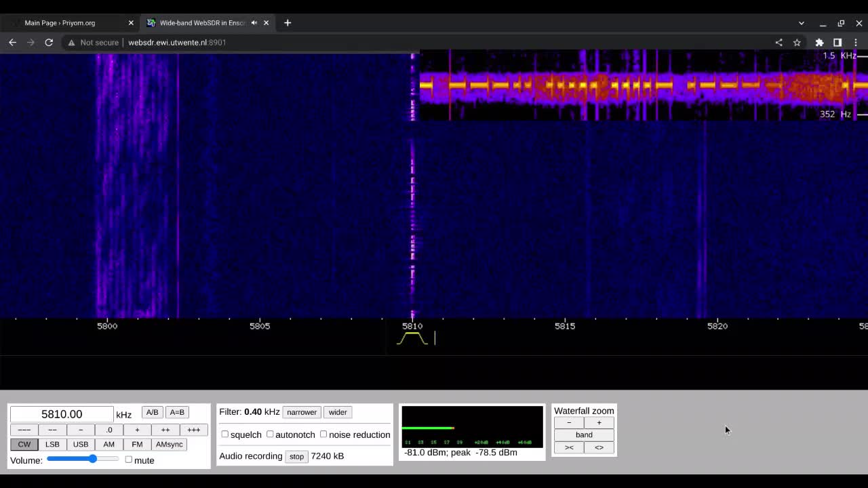Click the yellow filter passband marker
The width and height of the screenshot is (868, 488).
coord(412,338)
